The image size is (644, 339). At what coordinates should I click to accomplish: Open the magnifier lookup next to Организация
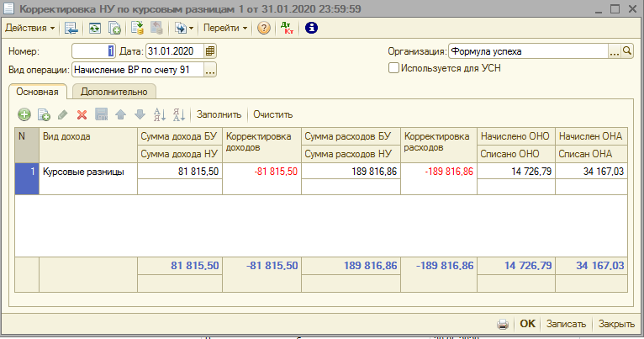click(627, 51)
